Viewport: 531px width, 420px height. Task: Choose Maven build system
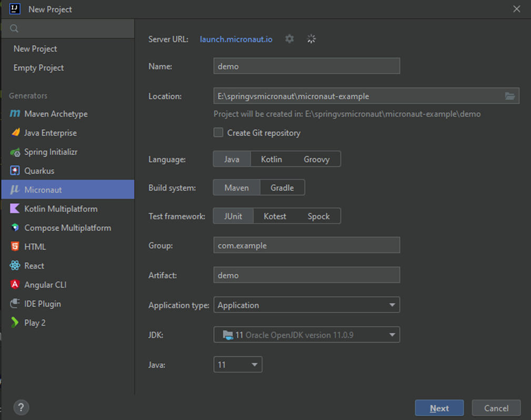(236, 187)
